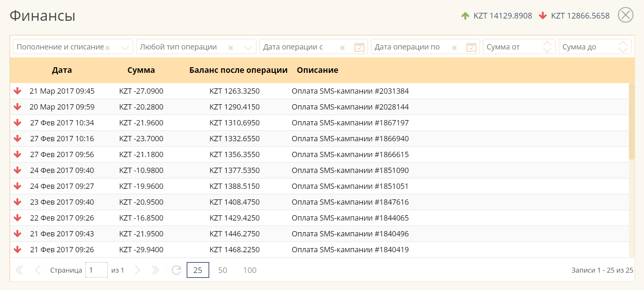Open calendar for Дата операции по
Screen dimensions: 644x290
pyautogui.click(x=471, y=47)
